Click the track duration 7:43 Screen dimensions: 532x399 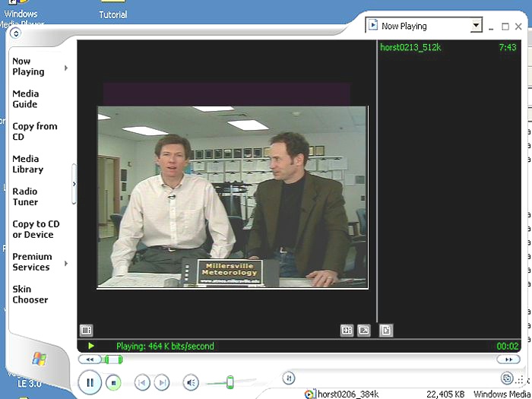pyautogui.click(x=508, y=47)
